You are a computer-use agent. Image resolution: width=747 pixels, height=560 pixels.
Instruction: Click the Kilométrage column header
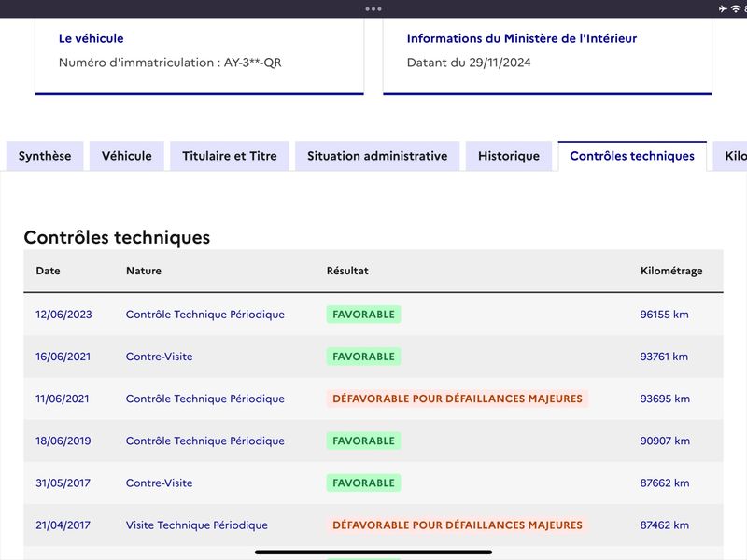671,271
